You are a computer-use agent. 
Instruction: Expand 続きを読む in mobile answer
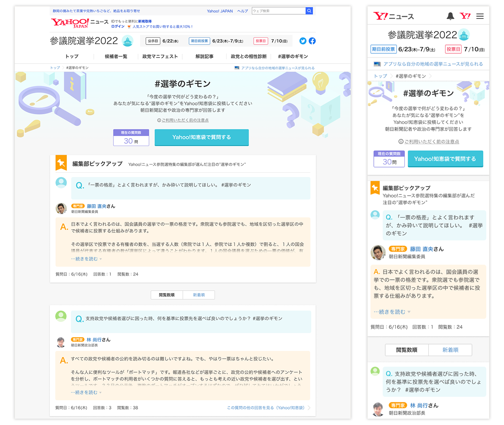[x=392, y=312]
